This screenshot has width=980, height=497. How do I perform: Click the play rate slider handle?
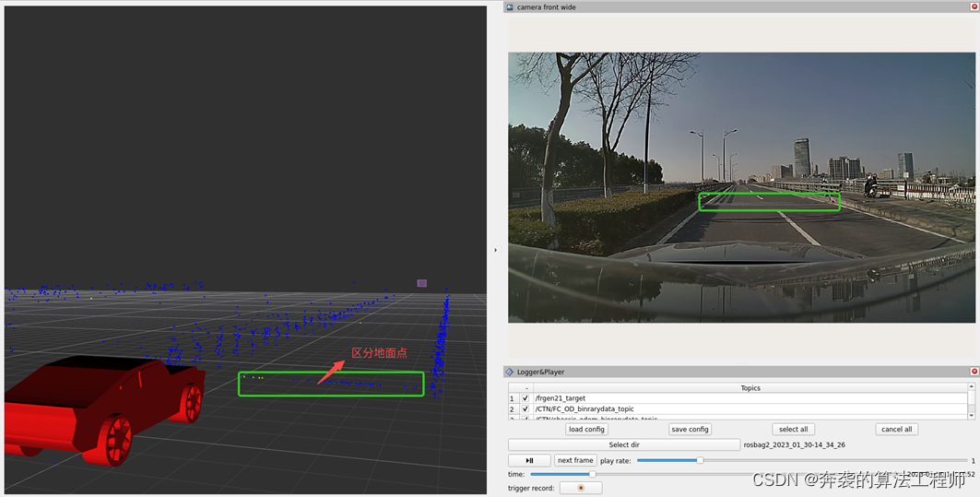point(700,460)
